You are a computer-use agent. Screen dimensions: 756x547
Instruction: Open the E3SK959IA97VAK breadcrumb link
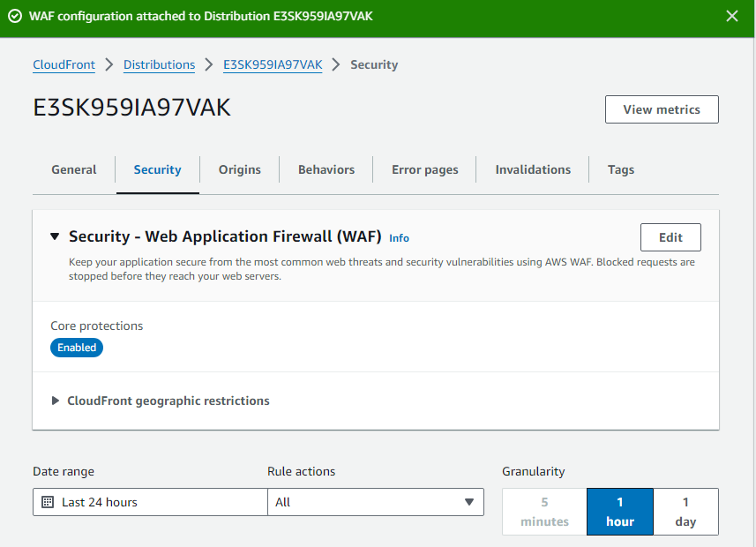tap(273, 64)
